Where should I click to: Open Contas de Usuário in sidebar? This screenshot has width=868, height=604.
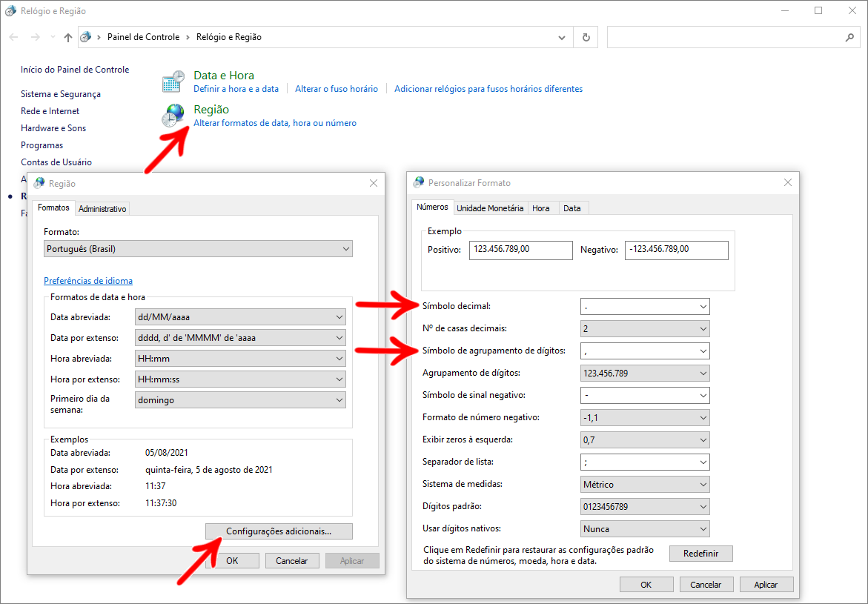click(x=56, y=162)
